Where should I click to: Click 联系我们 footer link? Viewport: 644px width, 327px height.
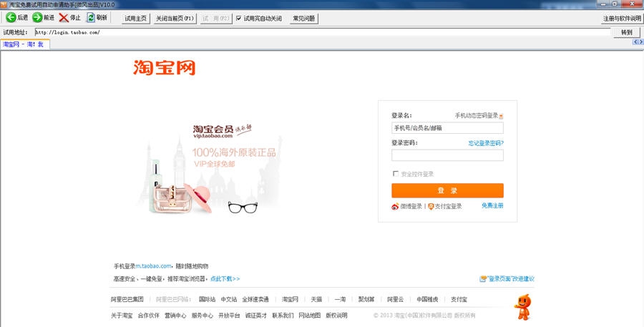283,316
